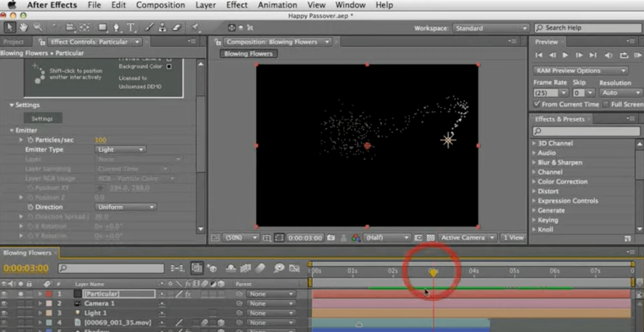Pick the Brush tool in toolbar
The image size is (644, 332).
149,27
